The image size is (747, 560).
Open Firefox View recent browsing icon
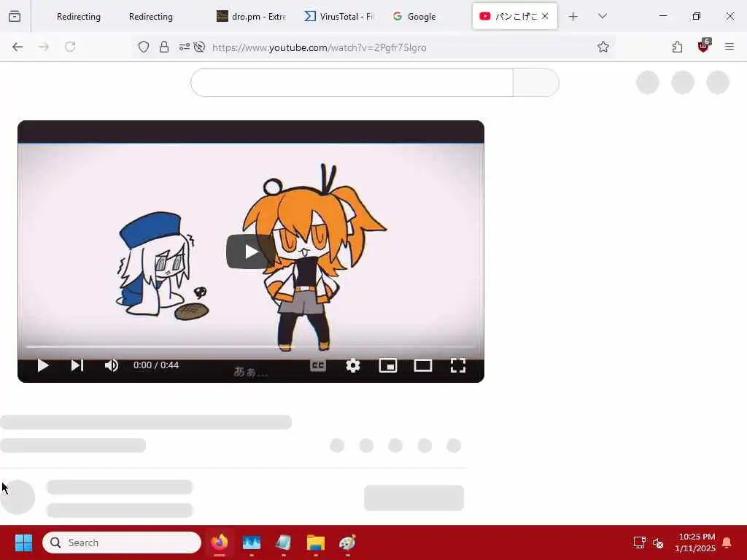pyautogui.click(x=15, y=16)
